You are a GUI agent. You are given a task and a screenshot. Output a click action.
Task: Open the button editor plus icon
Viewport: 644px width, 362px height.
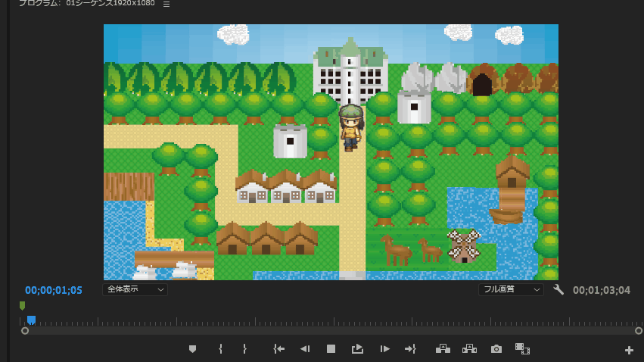[629, 350]
